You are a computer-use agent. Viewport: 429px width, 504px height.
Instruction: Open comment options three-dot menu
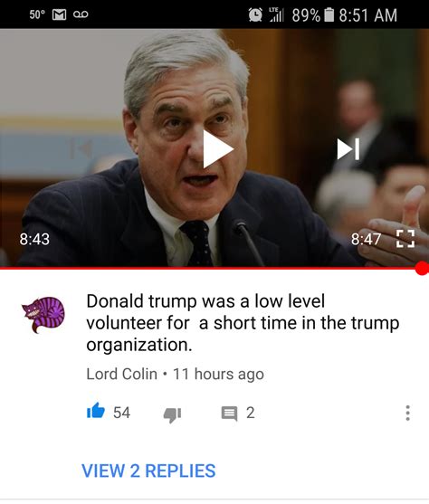(407, 413)
